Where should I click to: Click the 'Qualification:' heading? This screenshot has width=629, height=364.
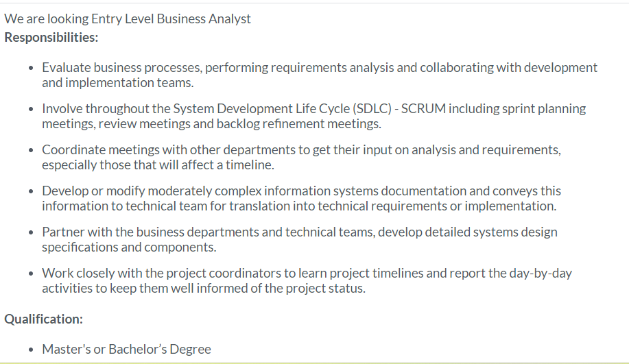44,319
